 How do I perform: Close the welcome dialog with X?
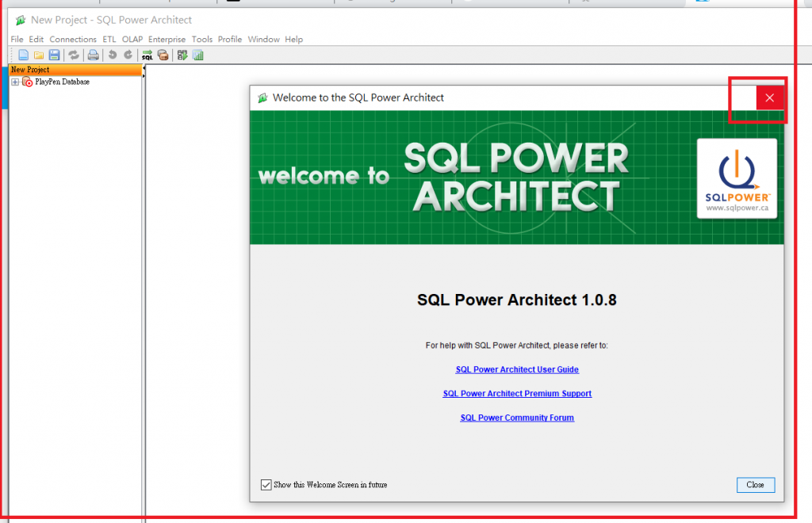[769, 97]
